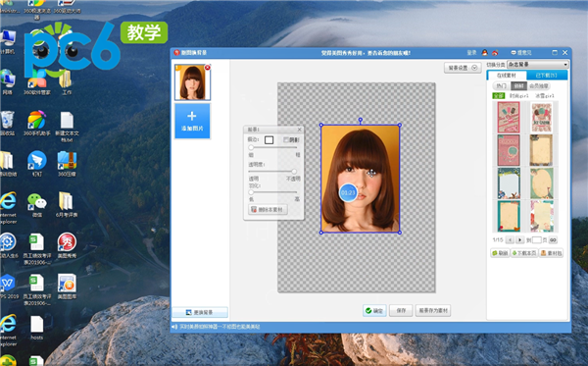Open the WPS 2019 desktop icon
This screenshot has height=366, width=588.
click(x=8, y=287)
